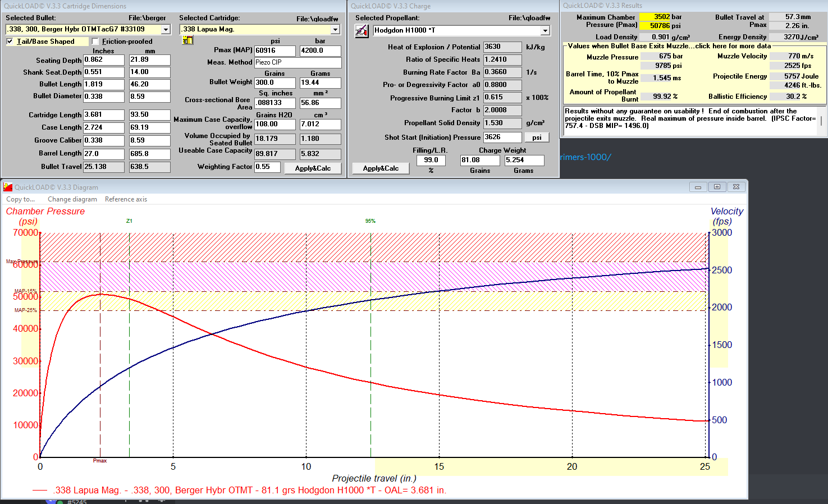The image size is (828, 504).
Task: Click the Charge Weight grains field
Action: click(480, 160)
